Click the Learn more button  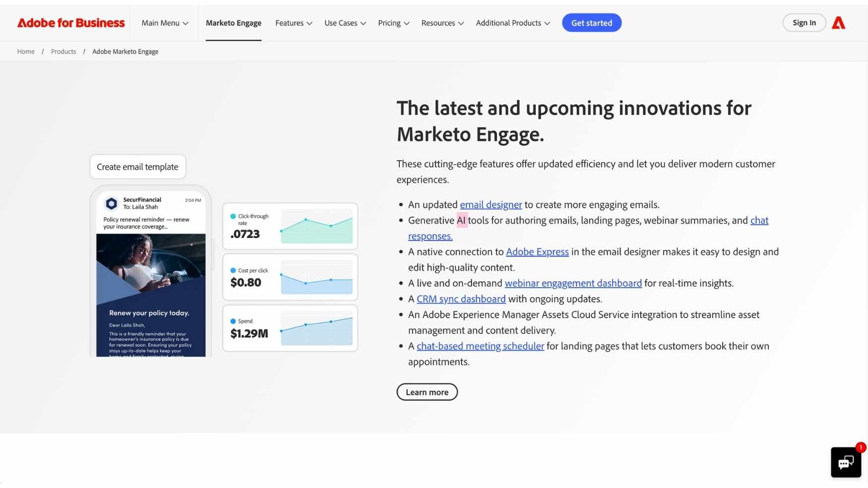point(427,392)
